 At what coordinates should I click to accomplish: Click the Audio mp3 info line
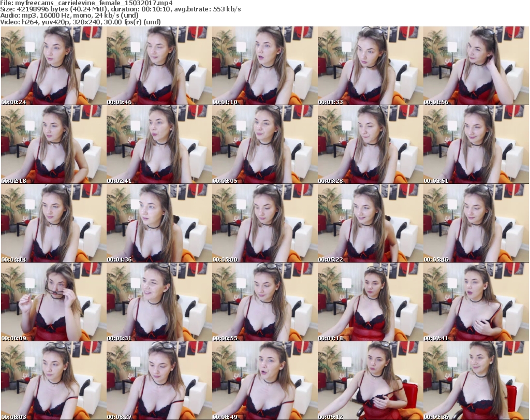tap(69, 16)
